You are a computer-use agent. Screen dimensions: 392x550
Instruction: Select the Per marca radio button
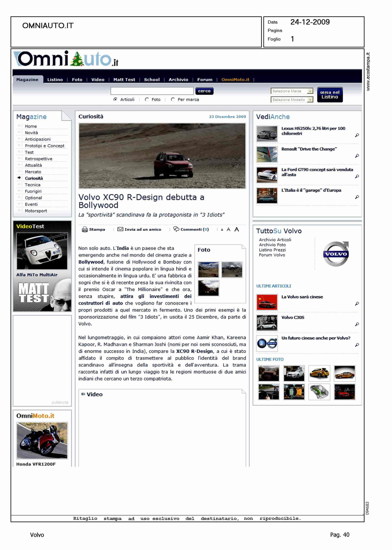[173, 99]
